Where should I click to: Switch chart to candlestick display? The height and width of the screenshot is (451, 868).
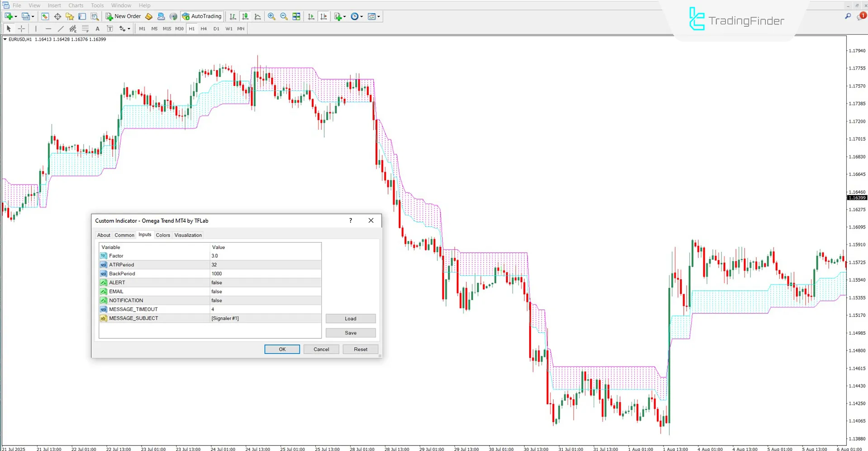(245, 16)
